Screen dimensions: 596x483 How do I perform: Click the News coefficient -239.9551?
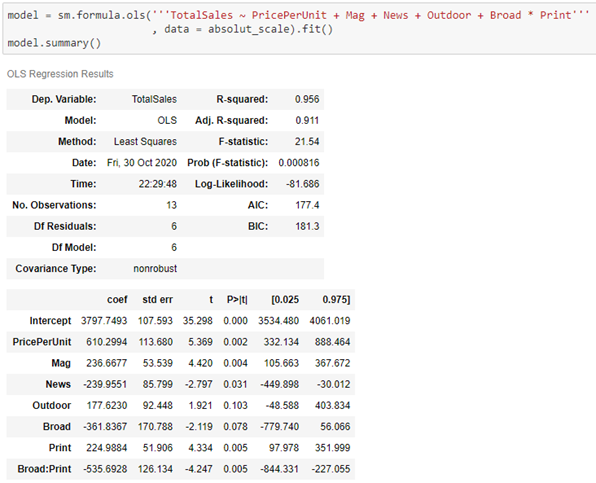click(105, 385)
